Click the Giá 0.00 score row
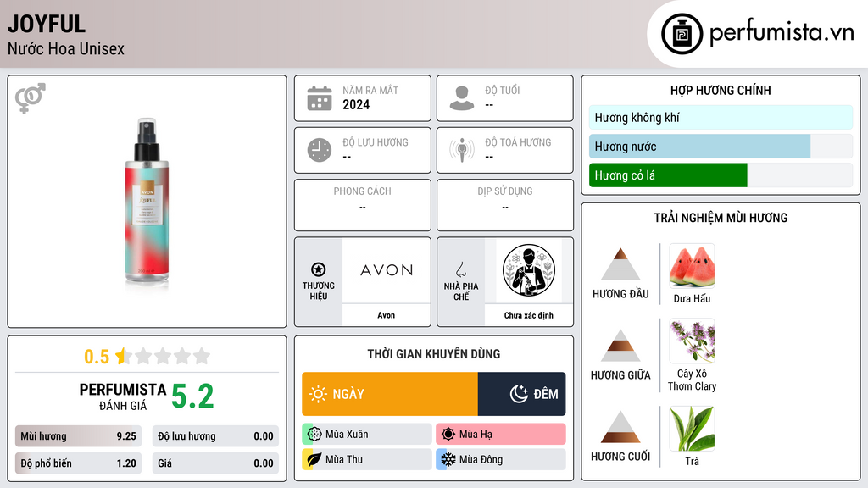868x488 pixels. click(215, 463)
